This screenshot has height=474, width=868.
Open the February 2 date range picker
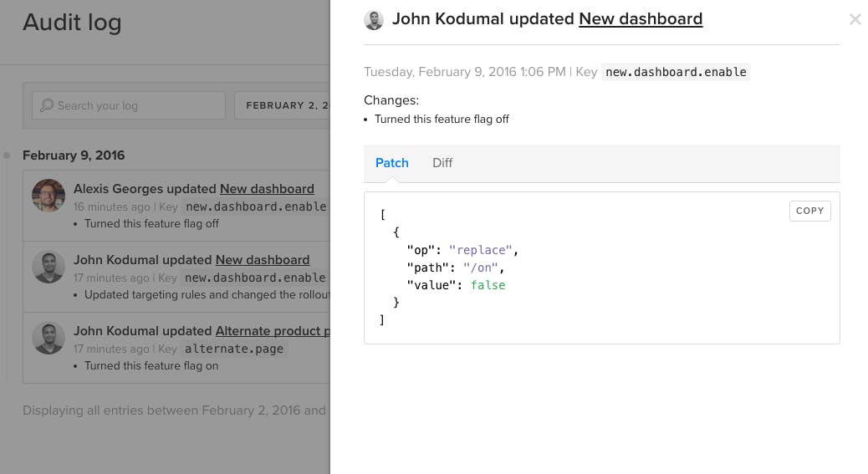pyautogui.click(x=284, y=105)
